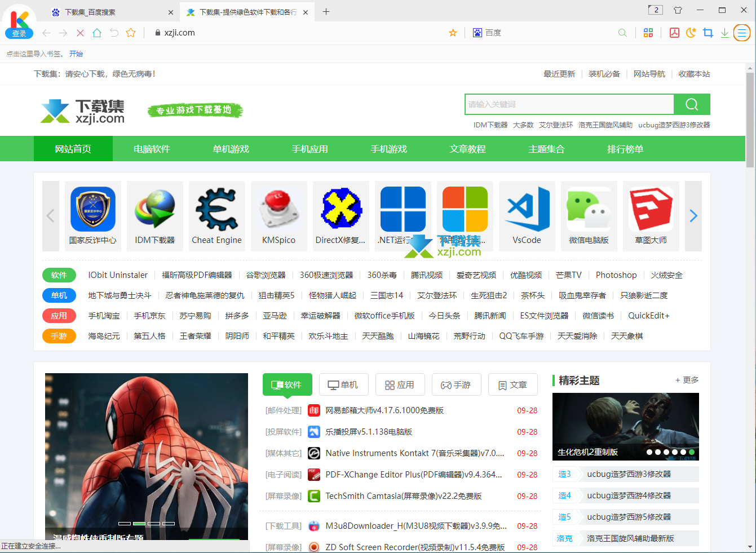Image resolution: width=756 pixels, height=553 pixels.
Task: Click the browser search magnifier icon
Action: click(622, 33)
